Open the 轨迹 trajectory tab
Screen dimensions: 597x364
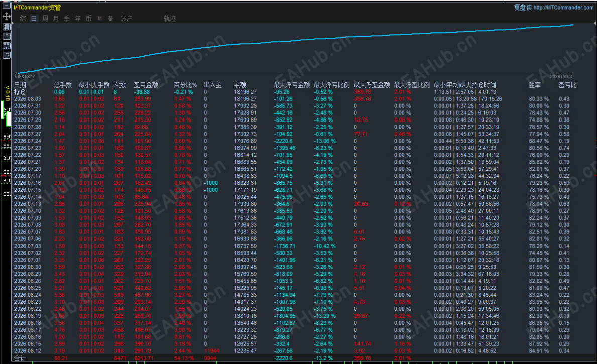tap(170, 18)
